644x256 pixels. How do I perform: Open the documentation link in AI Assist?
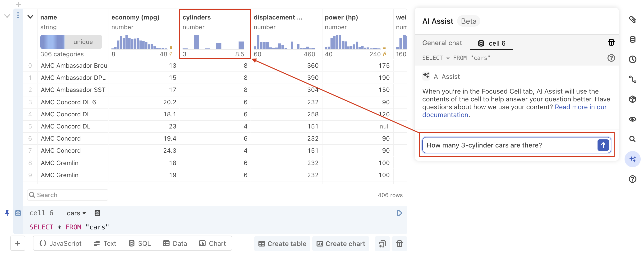click(x=445, y=114)
